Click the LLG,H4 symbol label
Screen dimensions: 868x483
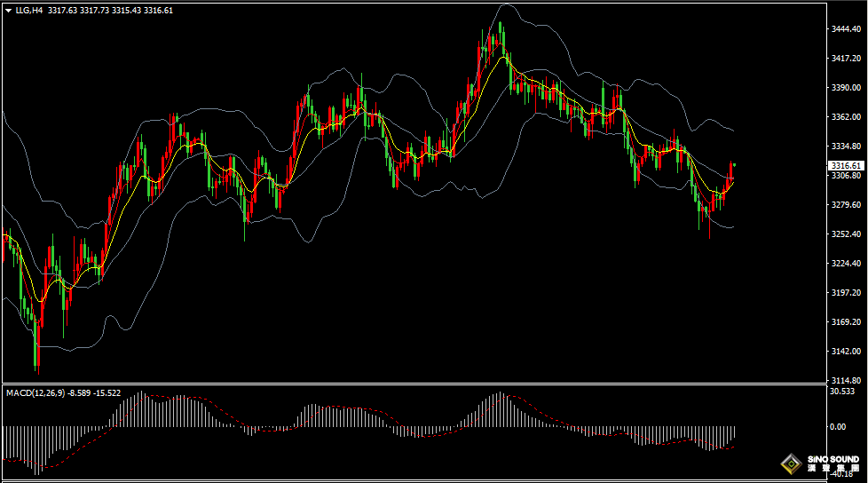pos(29,10)
